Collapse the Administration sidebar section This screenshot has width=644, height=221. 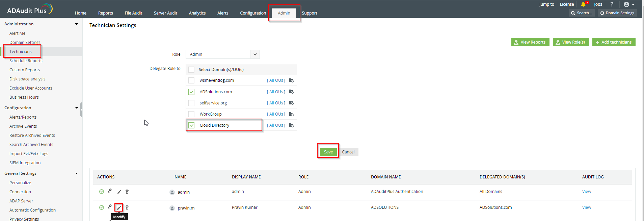click(x=77, y=24)
